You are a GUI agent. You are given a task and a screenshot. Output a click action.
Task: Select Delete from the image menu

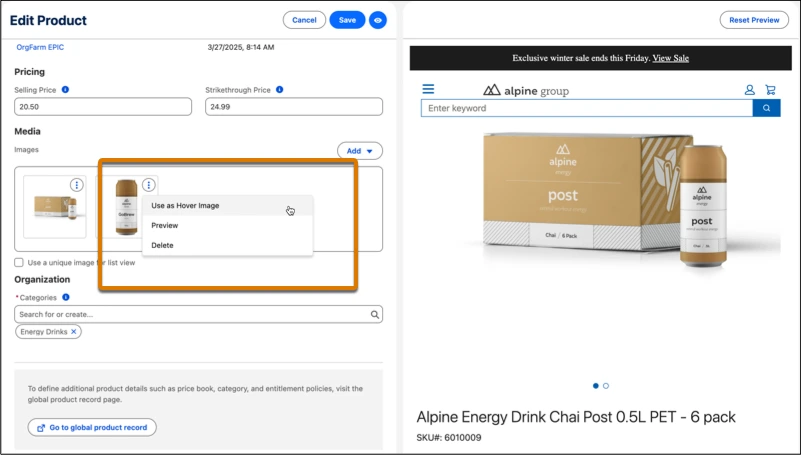click(x=227, y=245)
